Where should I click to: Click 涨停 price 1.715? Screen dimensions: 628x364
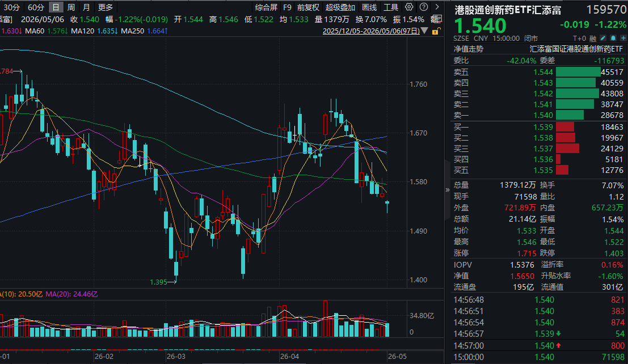(526, 253)
